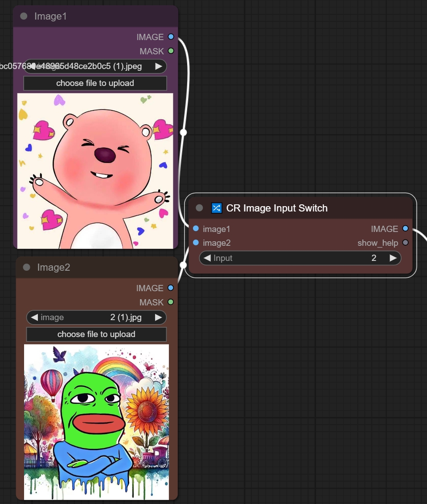Click the switch node's IMAGE output port
Image resolution: width=427 pixels, height=504 pixels.
(405, 229)
